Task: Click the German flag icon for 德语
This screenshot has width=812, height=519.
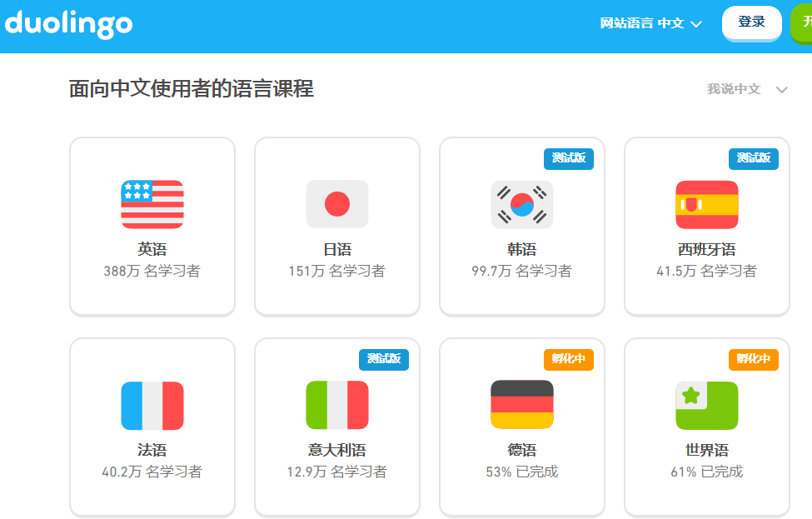Action: (x=521, y=404)
